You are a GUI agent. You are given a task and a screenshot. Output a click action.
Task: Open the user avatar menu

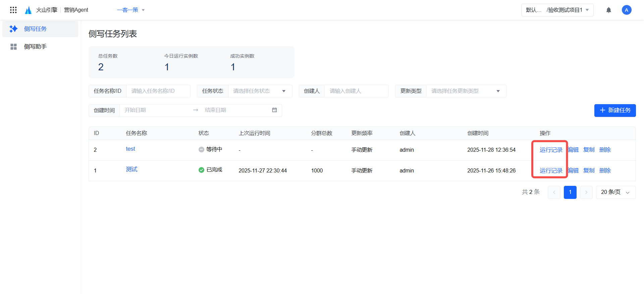(626, 10)
